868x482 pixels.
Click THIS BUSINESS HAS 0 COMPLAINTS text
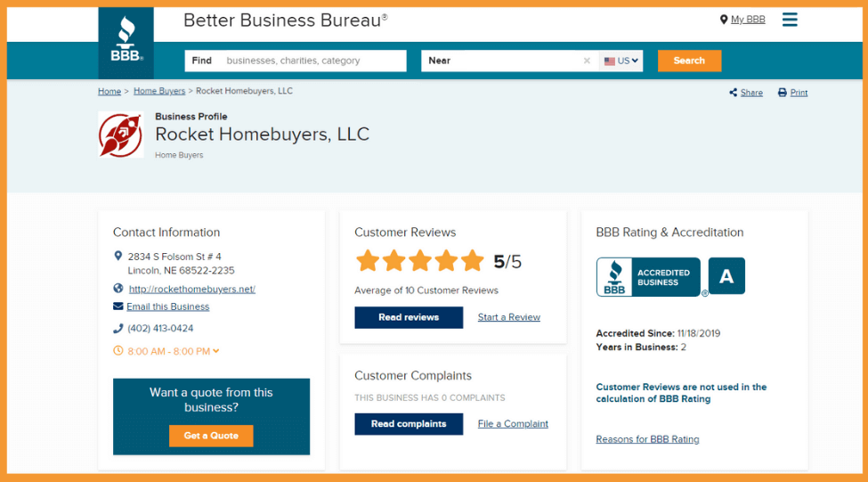(430, 397)
